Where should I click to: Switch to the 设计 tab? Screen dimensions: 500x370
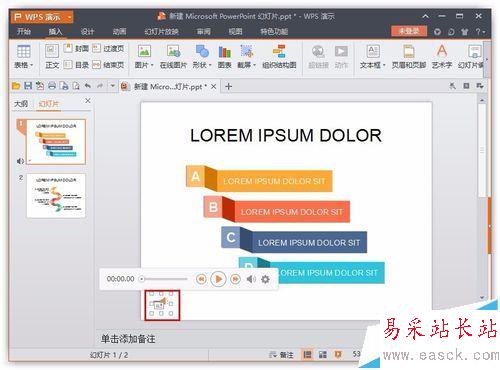[87, 32]
